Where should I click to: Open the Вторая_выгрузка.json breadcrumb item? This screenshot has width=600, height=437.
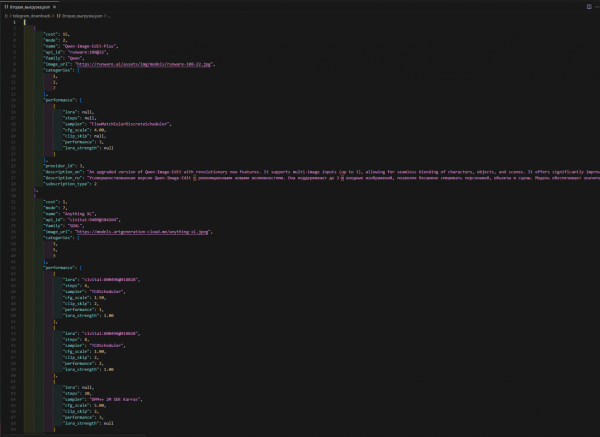[x=80, y=16]
